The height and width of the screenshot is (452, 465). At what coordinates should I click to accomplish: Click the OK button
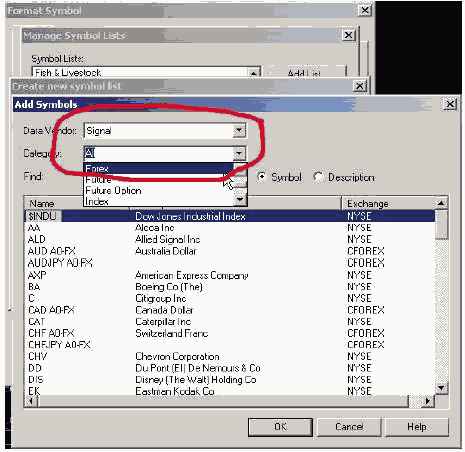click(280, 427)
